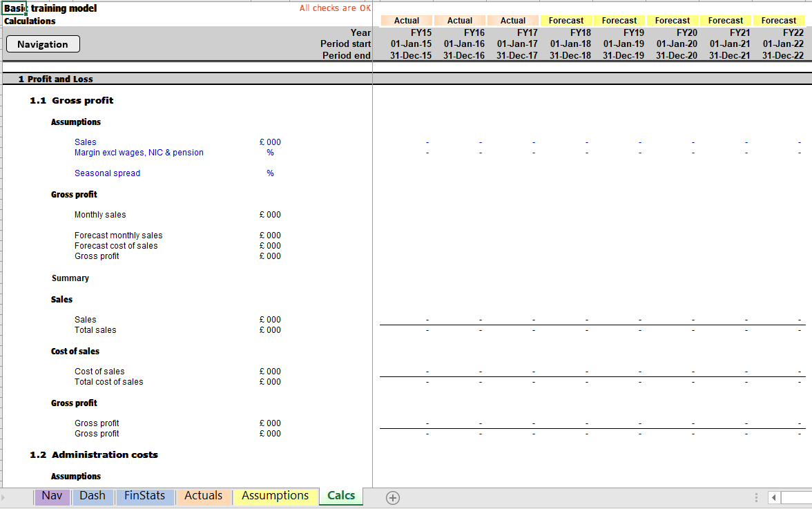The width and height of the screenshot is (812, 509).
Task: Switch to the Nav sheet tab
Action: point(52,497)
